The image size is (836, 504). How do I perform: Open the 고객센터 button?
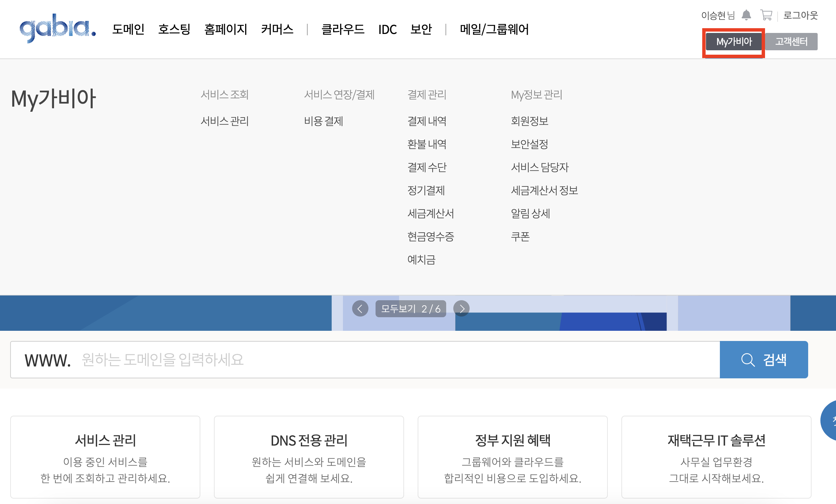click(x=791, y=42)
